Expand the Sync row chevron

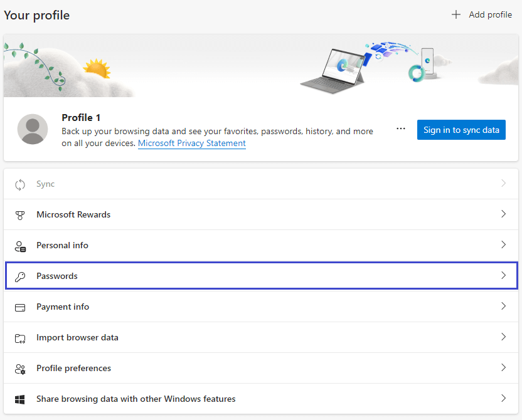pos(503,183)
